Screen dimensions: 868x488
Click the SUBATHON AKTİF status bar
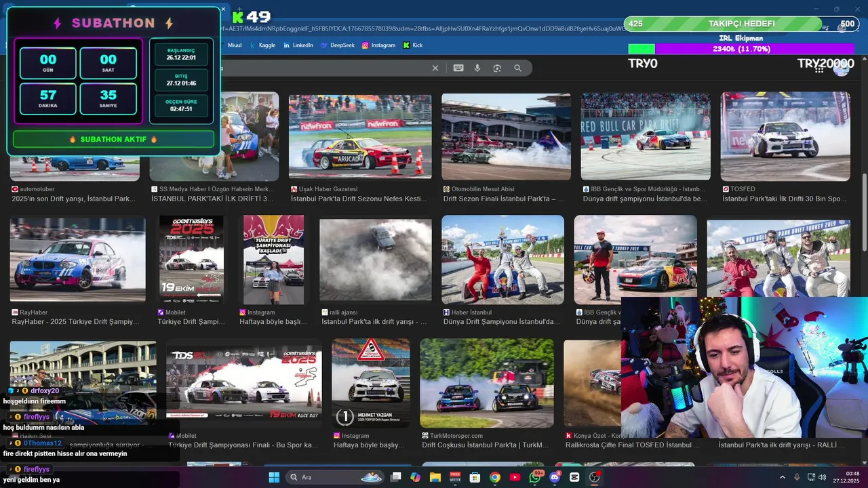113,139
